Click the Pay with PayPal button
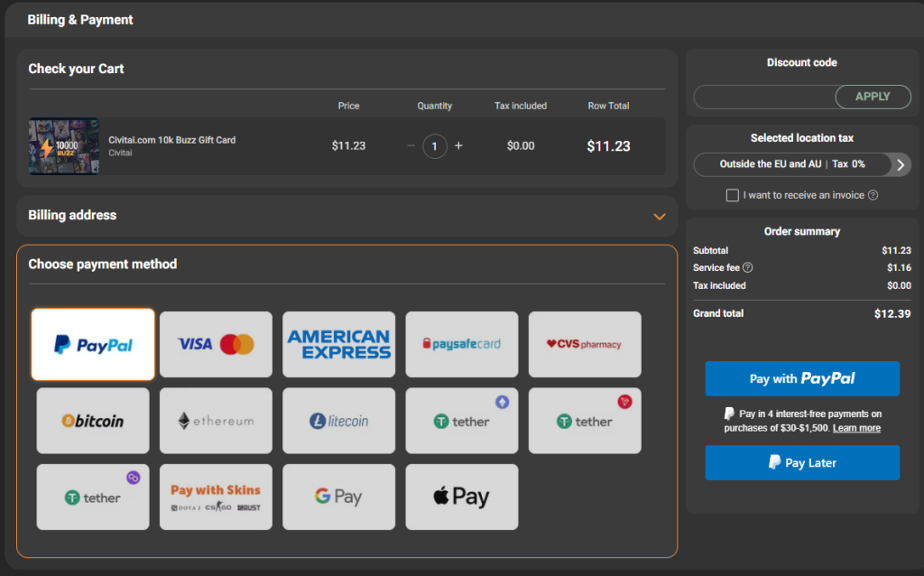The image size is (924, 576). (802, 378)
